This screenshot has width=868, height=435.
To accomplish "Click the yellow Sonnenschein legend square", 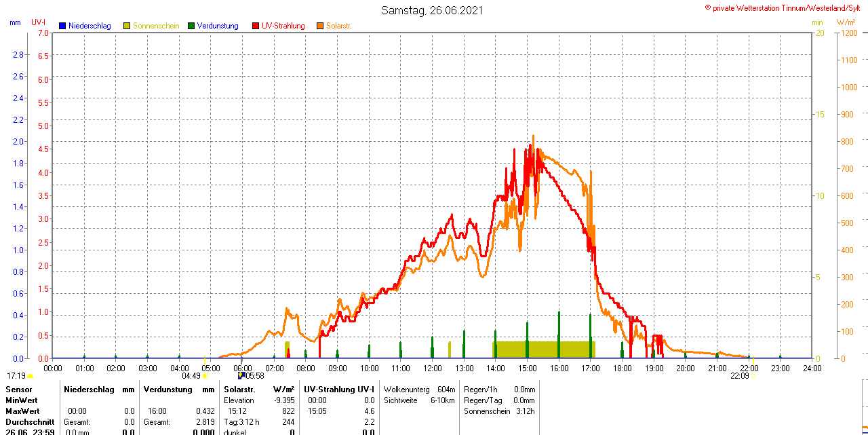I will point(127,26).
